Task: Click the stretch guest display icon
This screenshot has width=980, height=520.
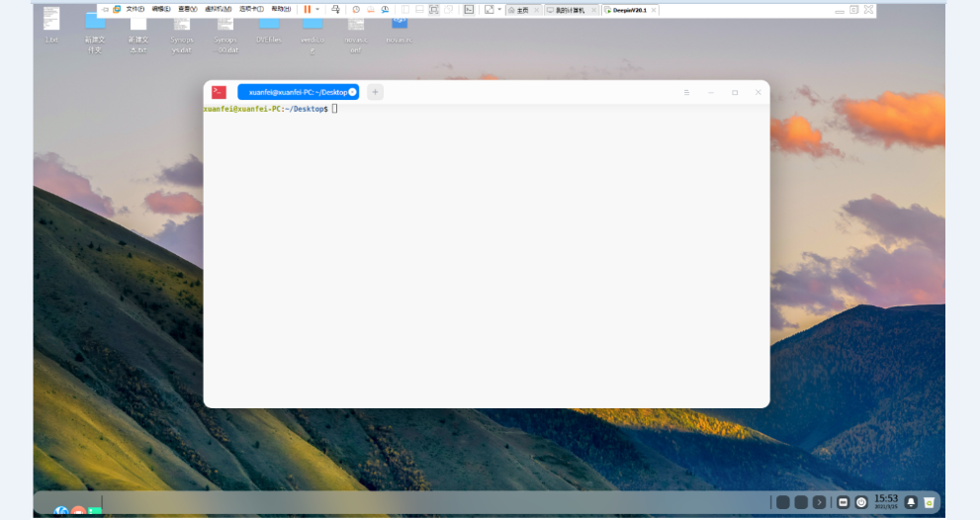Action: (x=490, y=9)
